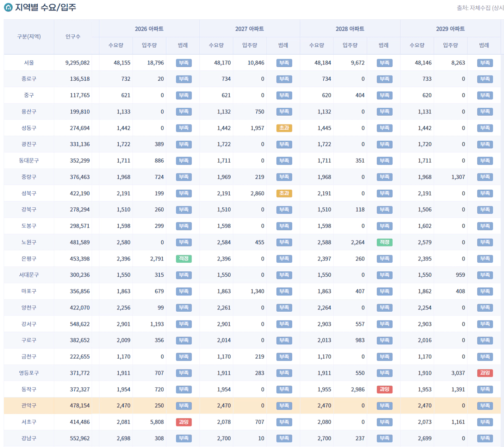Click the 2028 부족 badge for 구로구
The height and width of the screenshot is (447, 504).
384,340
